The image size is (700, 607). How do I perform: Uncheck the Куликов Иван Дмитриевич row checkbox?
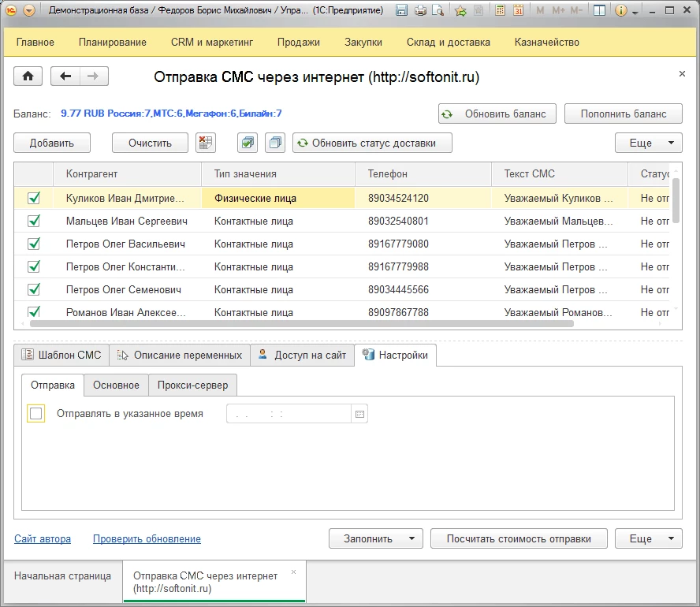(x=34, y=198)
